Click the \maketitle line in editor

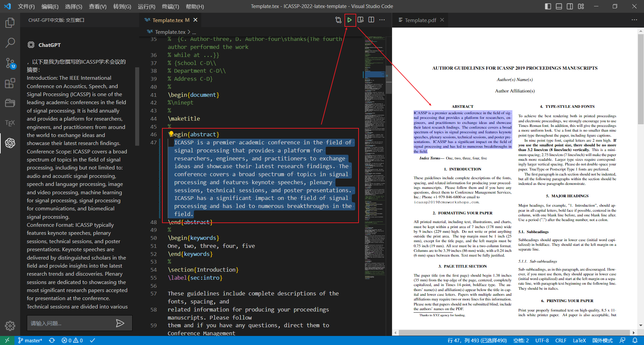184,119
